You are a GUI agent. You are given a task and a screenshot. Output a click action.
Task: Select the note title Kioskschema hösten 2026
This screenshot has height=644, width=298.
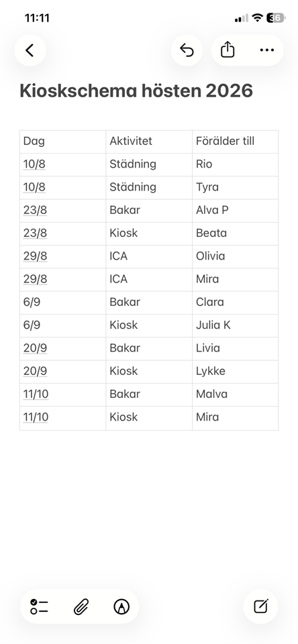[136, 91]
